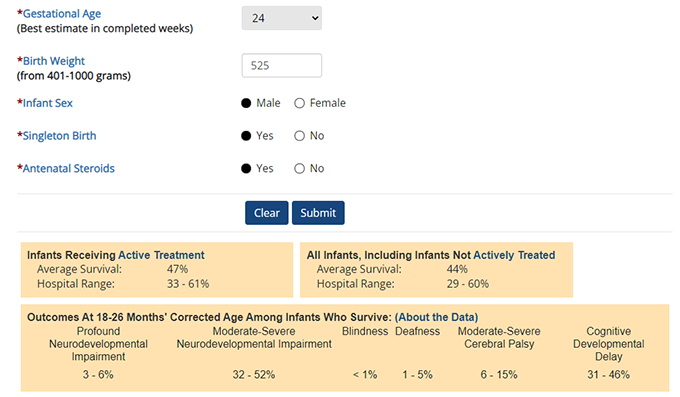The height and width of the screenshot is (397, 680).
Task: Select the Female infant sex option
Action: click(299, 103)
